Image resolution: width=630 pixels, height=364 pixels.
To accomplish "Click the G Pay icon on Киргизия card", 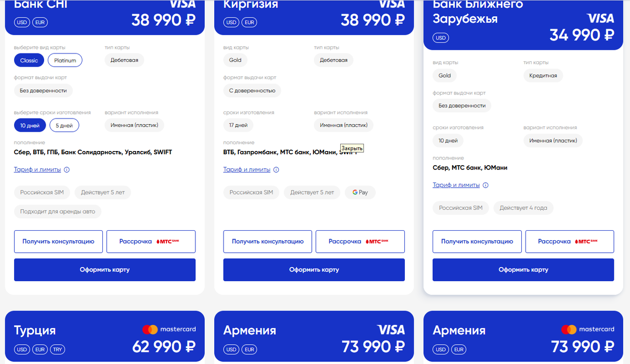I will (x=360, y=192).
